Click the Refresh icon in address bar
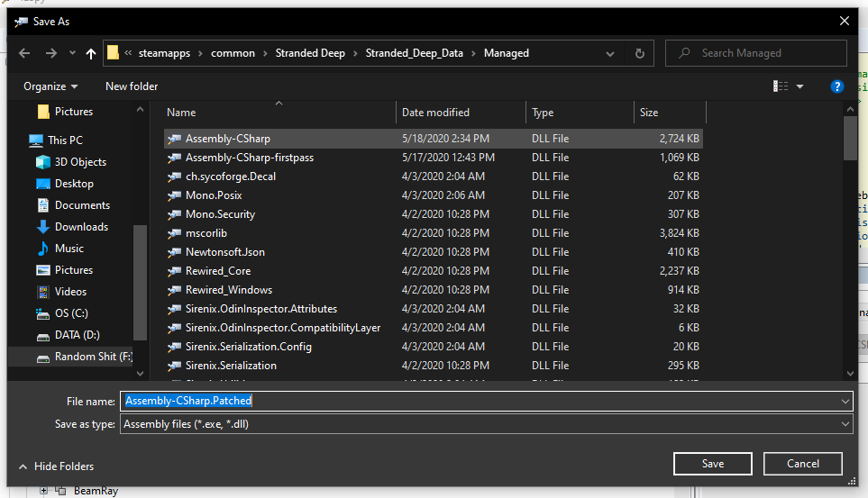868x498 pixels. (x=639, y=53)
